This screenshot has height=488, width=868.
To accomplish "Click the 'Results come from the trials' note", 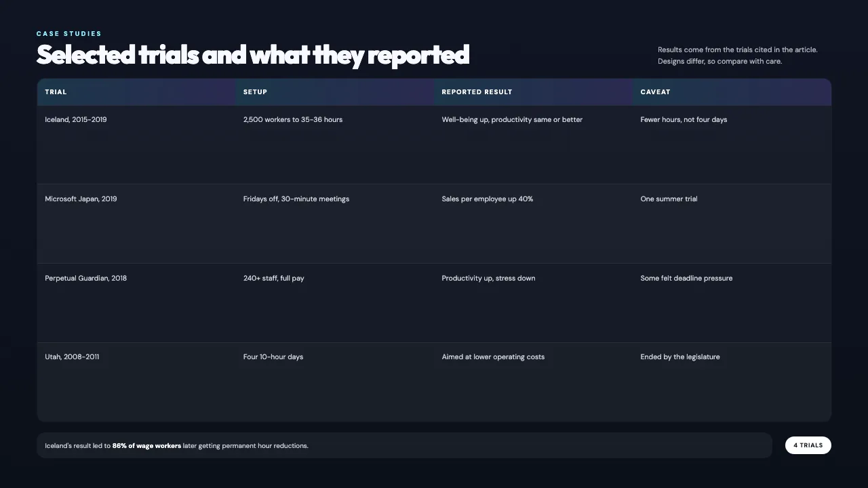I will click(x=738, y=56).
